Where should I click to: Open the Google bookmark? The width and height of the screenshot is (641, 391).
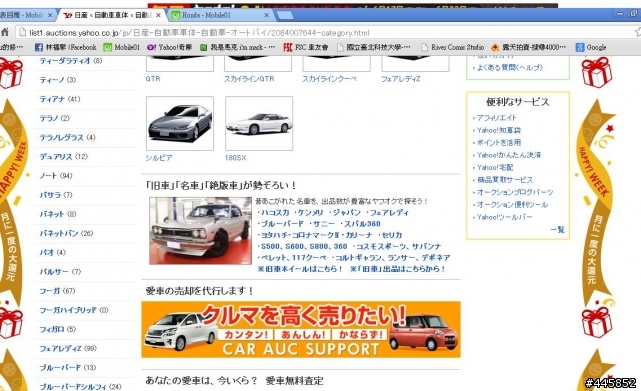coord(591,47)
